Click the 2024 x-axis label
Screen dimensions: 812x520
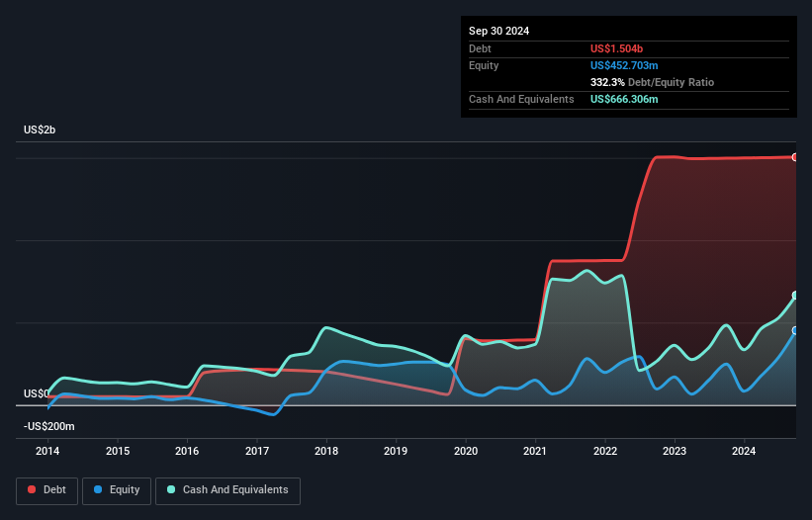[744, 451]
